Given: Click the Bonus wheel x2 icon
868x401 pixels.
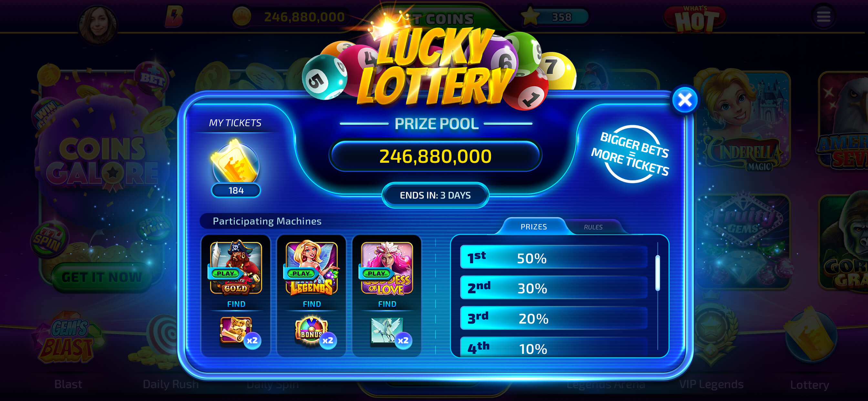Looking at the screenshot, I should 314,332.
